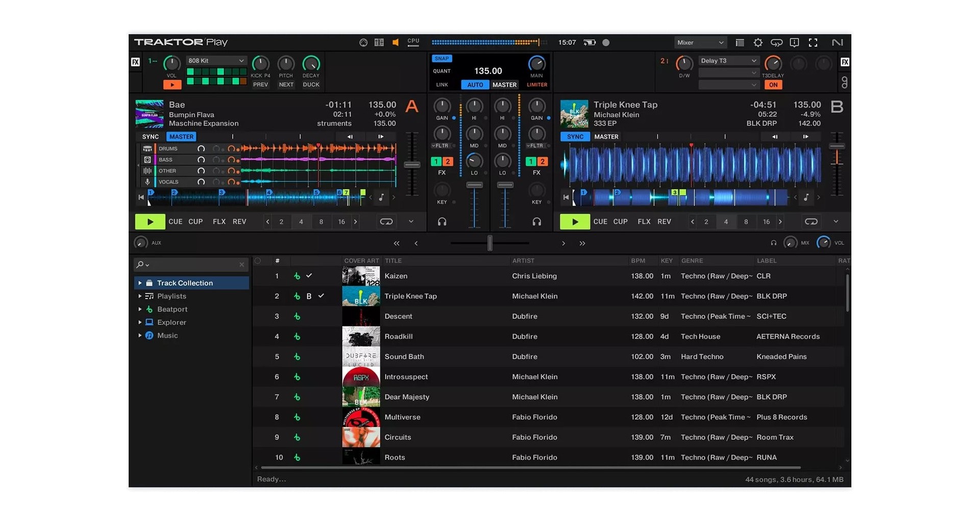
Task: Sort tracks by the TITLE column header
Action: [393, 261]
